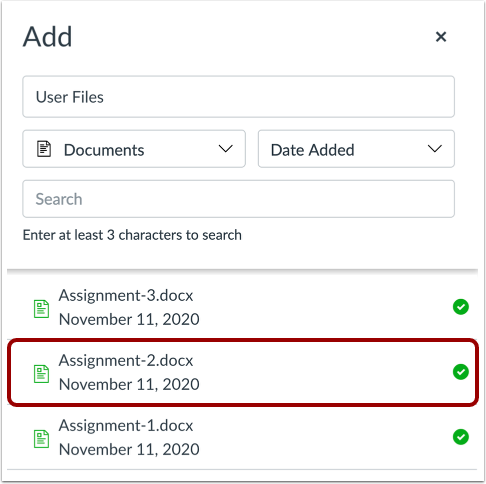Click the date under Assignment-2.docx
Viewport: 486px width, 484px height.
129,384
